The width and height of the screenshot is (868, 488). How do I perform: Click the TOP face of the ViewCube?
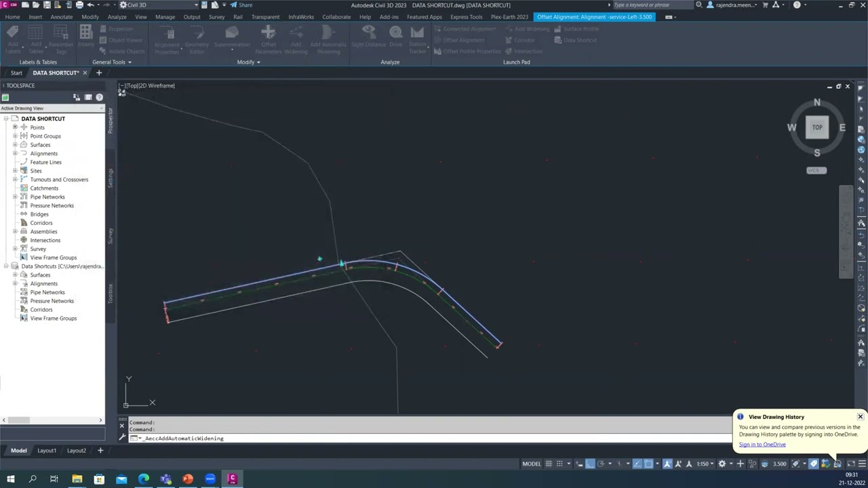(817, 127)
